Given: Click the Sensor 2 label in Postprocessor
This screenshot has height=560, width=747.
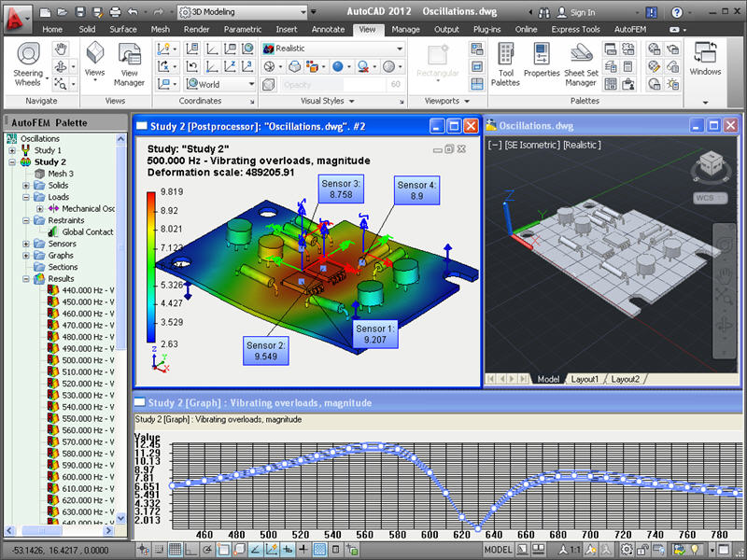Looking at the screenshot, I should point(266,351).
